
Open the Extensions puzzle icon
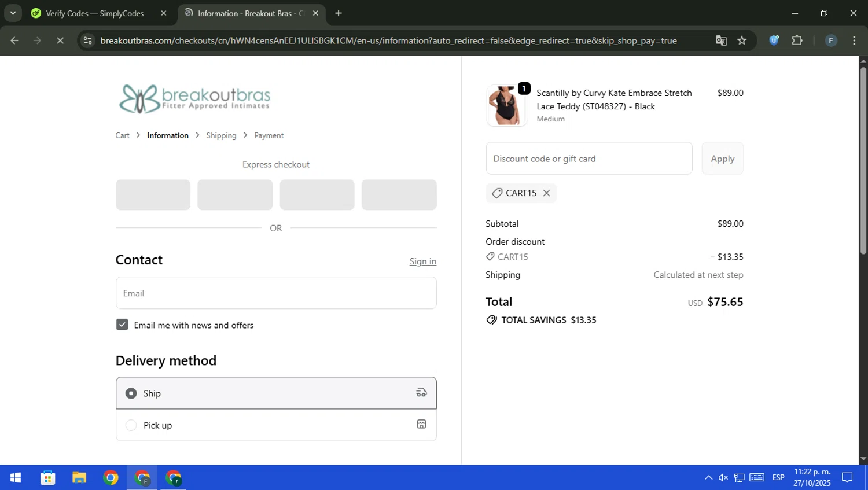[x=797, y=40]
